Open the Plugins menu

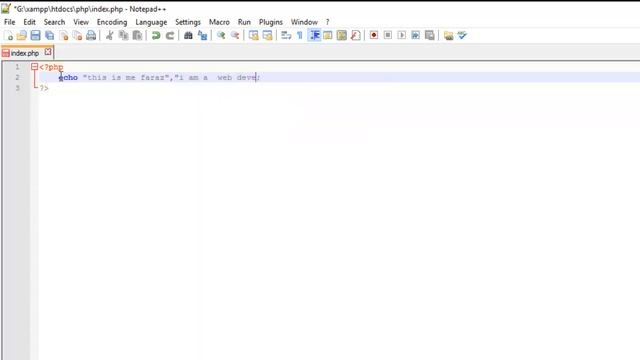pos(271,22)
